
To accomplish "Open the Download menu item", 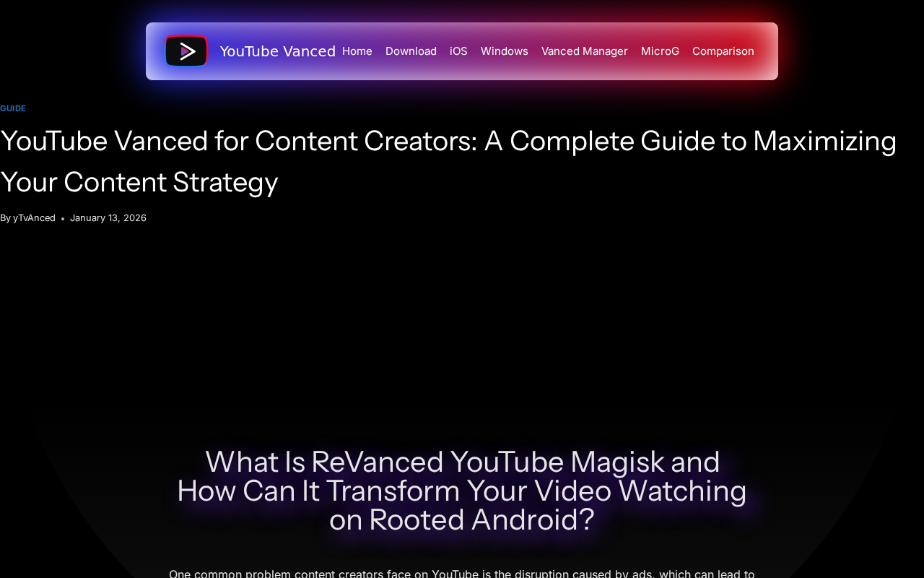I will [x=411, y=51].
